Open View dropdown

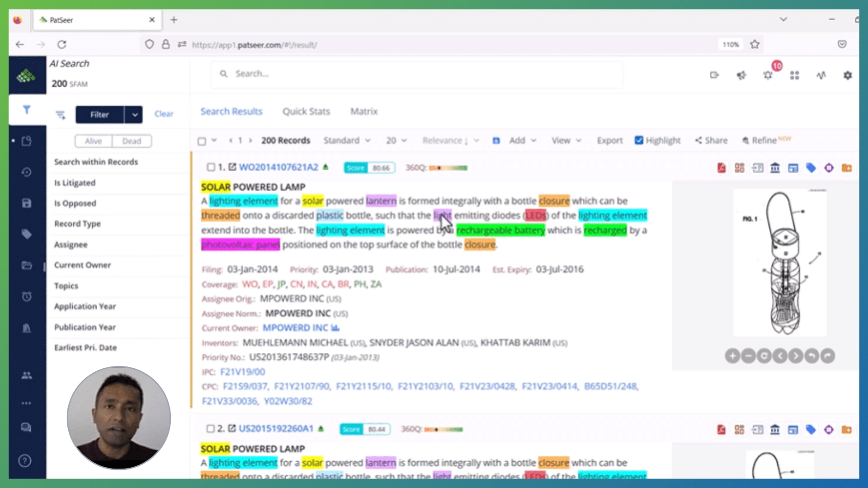pos(566,141)
